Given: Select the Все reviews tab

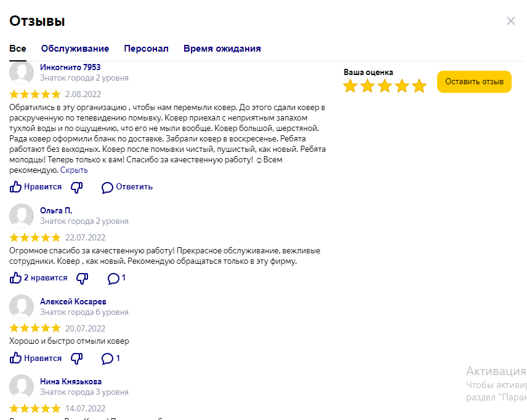Looking at the screenshot, I should point(18,49).
